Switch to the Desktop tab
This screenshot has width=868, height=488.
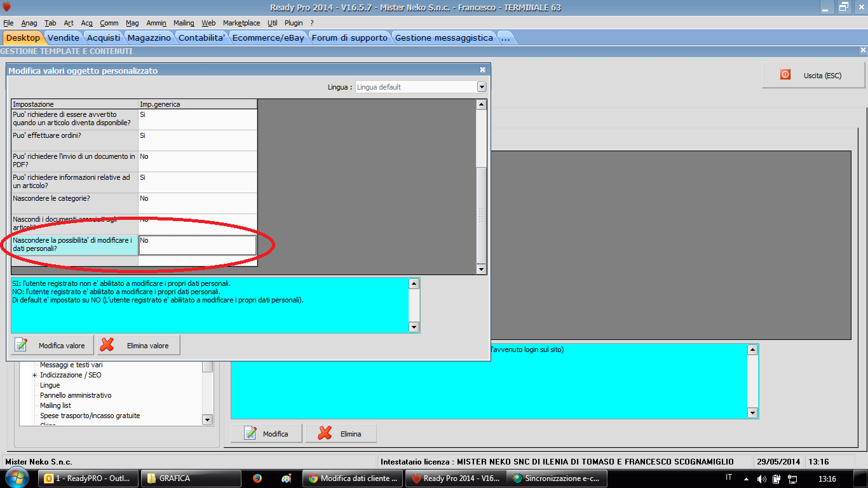(23, 37)
